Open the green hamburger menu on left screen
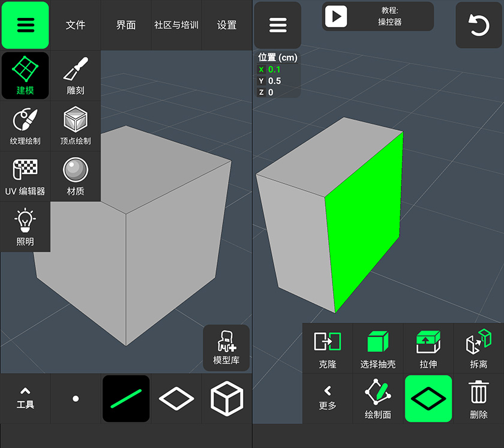504x448 pixels. [x=25, y=25]
